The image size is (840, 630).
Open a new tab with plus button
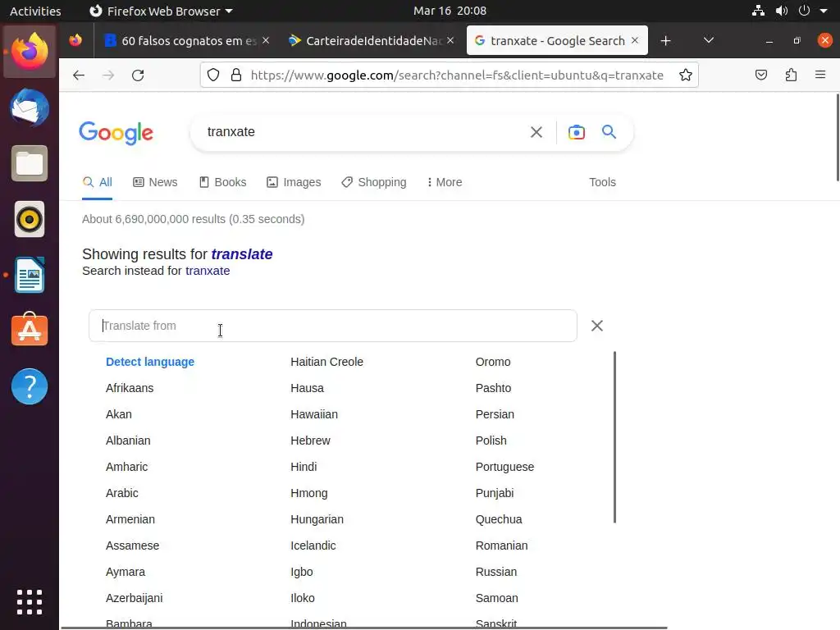[x=665, y=41]
